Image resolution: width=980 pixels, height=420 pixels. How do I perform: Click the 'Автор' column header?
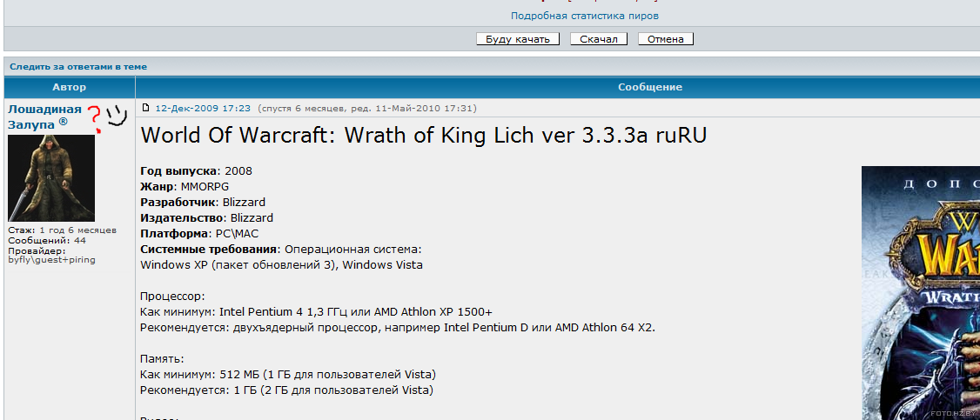70,87
